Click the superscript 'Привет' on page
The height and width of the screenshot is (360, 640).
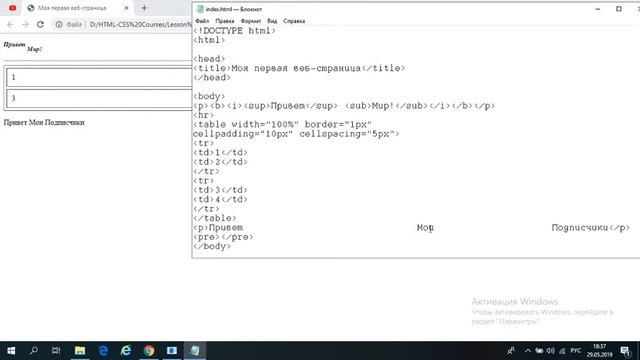(x=14, y=44)
